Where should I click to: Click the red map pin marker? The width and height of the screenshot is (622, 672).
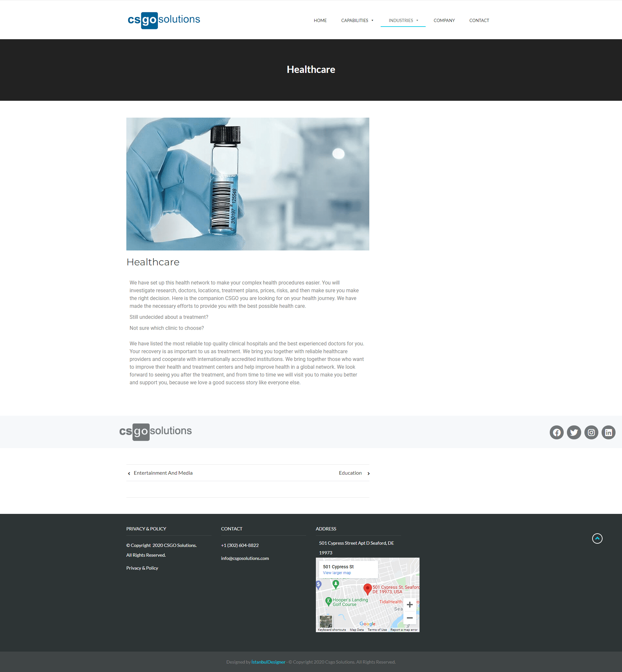[x=368, y=589]
